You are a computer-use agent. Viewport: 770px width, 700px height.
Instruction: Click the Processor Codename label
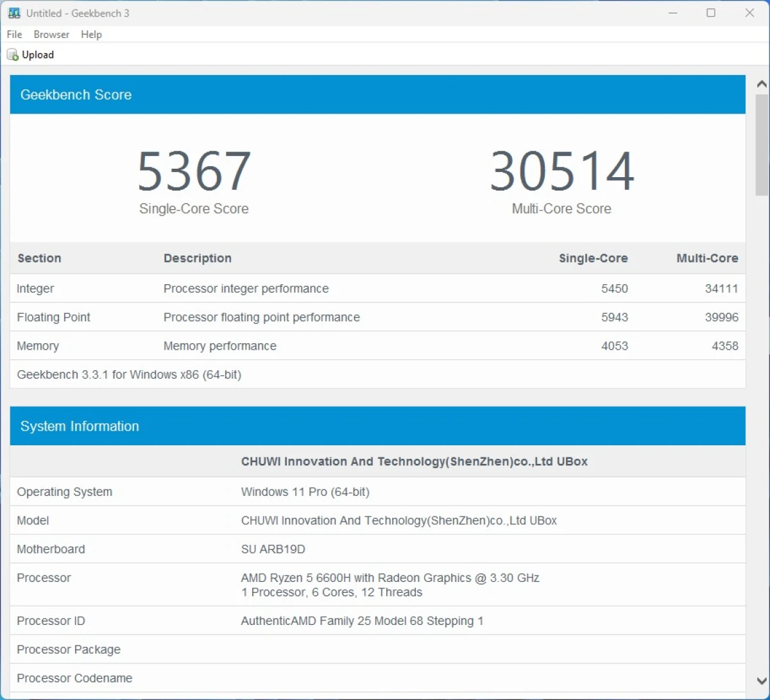click(74, 678)
